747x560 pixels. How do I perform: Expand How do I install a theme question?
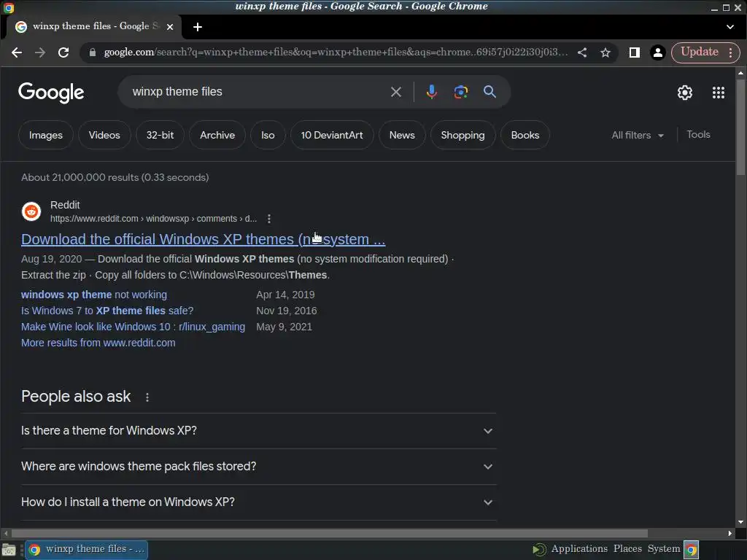point(259,502)
